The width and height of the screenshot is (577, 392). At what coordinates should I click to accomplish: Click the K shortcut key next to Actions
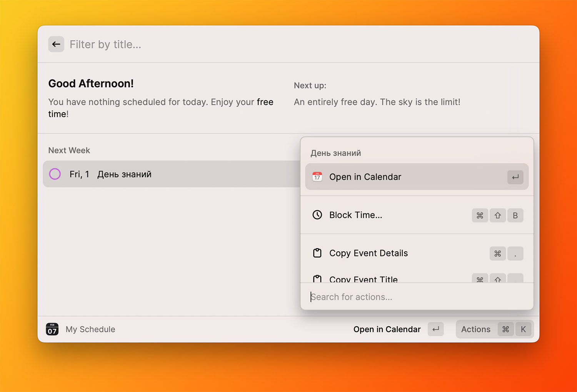tap(523, 329)
